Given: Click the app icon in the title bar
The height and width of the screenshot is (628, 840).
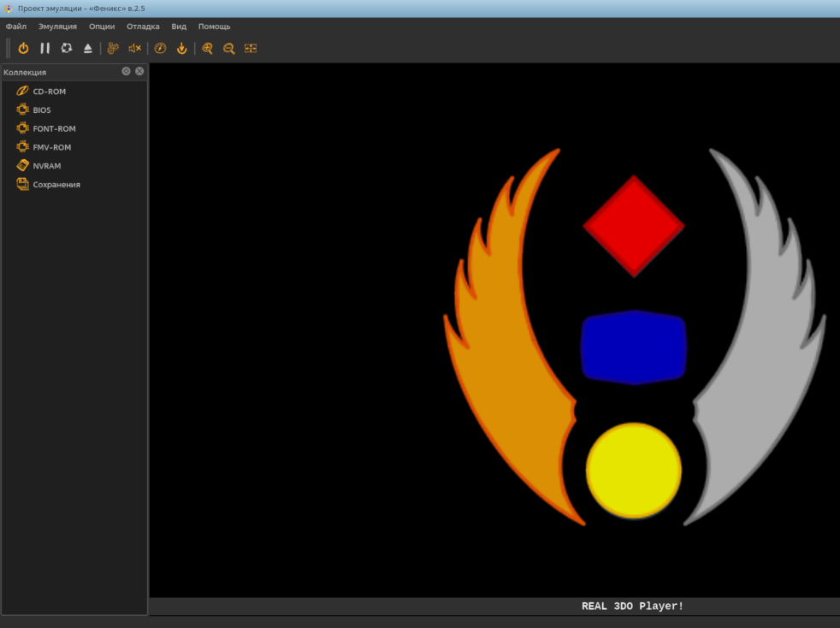Looking at the screenshot, I should coord(8,9).
